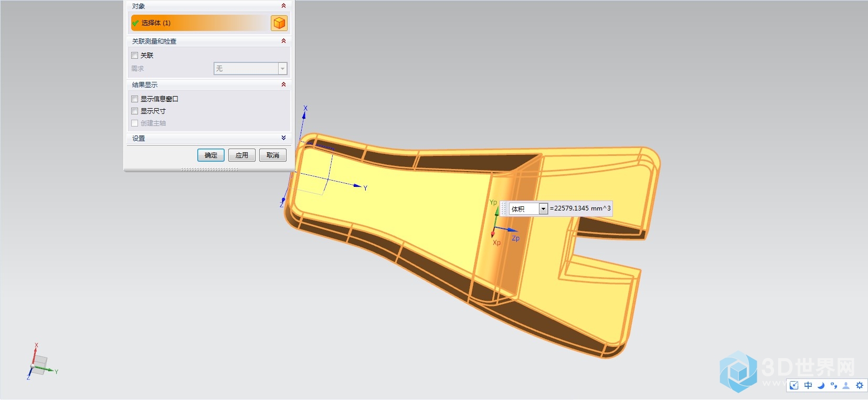Click the 应用 button
The image size is (868, 400).
[242, 155]
